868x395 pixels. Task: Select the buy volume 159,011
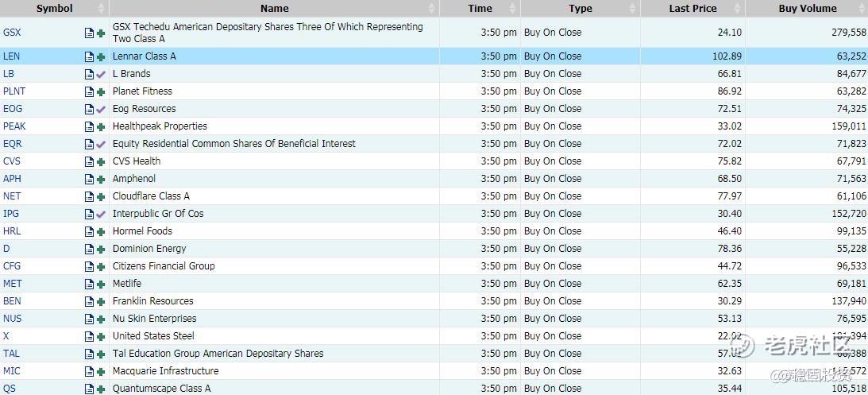[x=849, y=126]
